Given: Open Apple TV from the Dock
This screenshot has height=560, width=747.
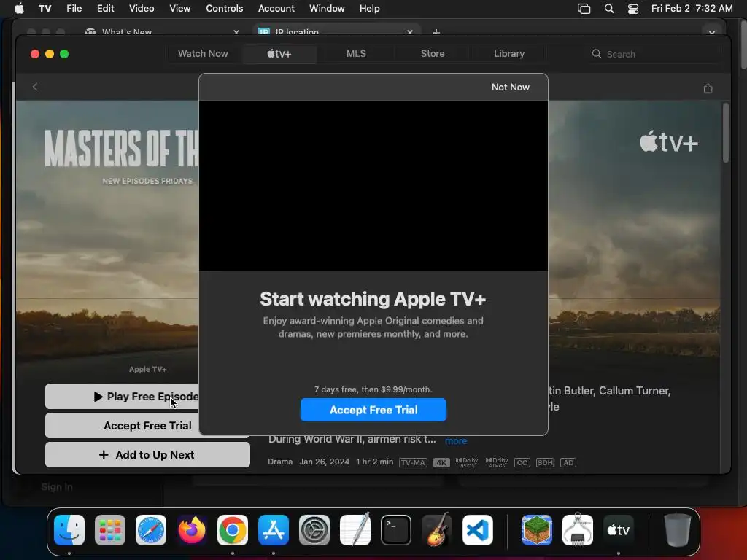Looking at the screenshot, I should coord(619,530).
